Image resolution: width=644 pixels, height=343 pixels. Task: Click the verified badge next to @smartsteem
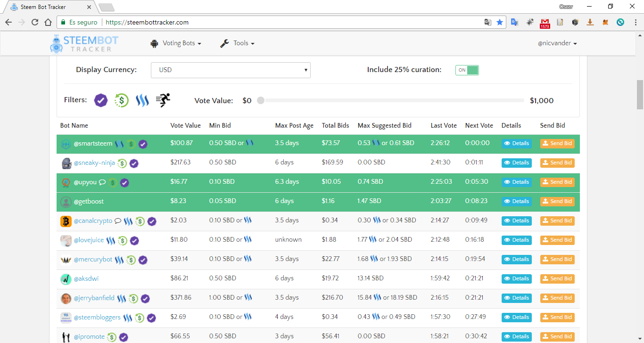click(143, 144)
